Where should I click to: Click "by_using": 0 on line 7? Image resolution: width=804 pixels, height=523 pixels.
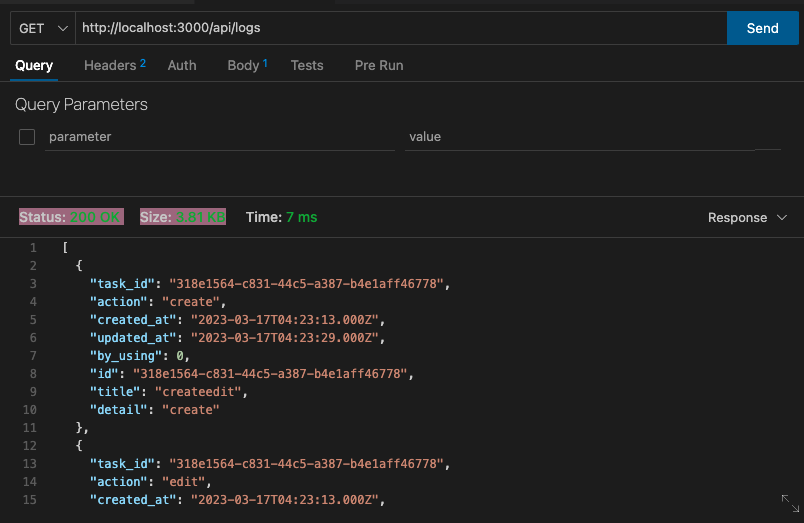pos(139,356)
